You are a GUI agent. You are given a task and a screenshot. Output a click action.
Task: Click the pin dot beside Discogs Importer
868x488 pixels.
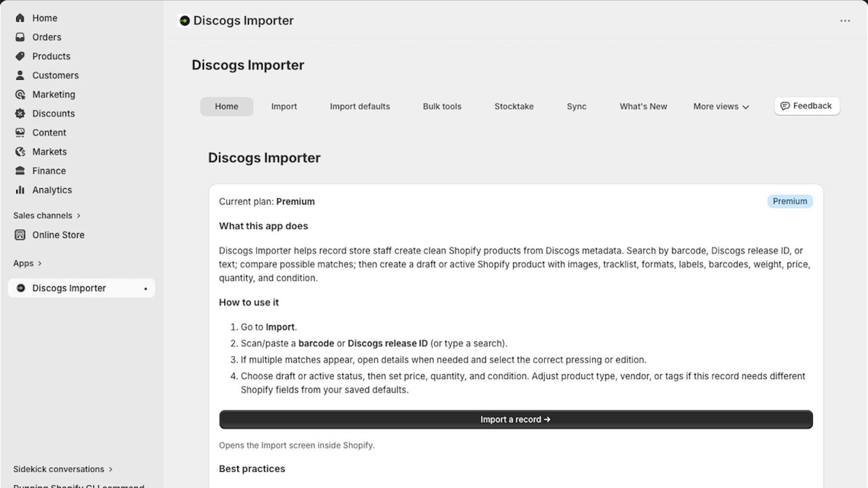[x=145, y=288]
